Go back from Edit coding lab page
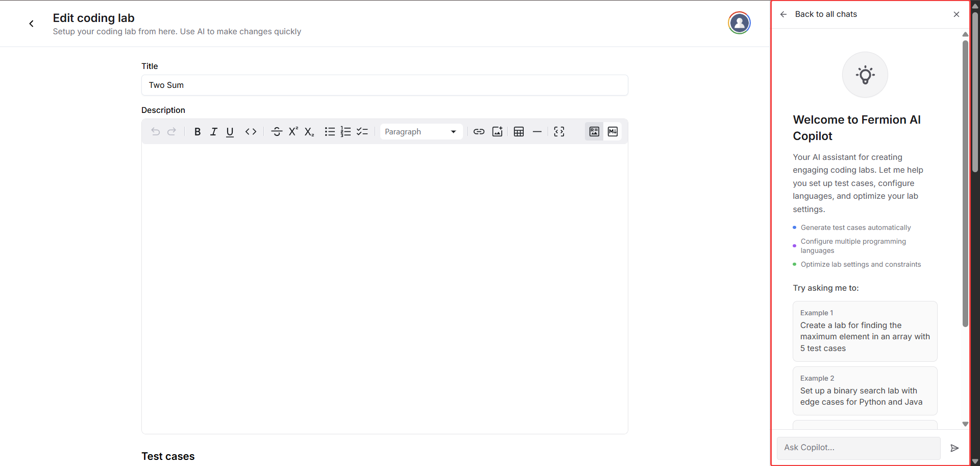This screenshot has width=980, height=466. pyautogui.click(x=32, y=24)
